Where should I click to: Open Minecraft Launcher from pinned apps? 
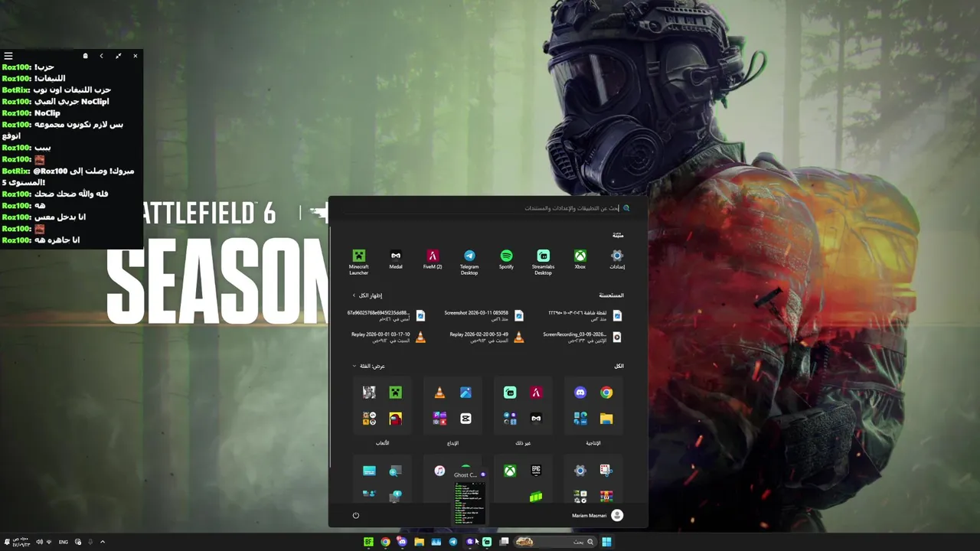point(358,262)
